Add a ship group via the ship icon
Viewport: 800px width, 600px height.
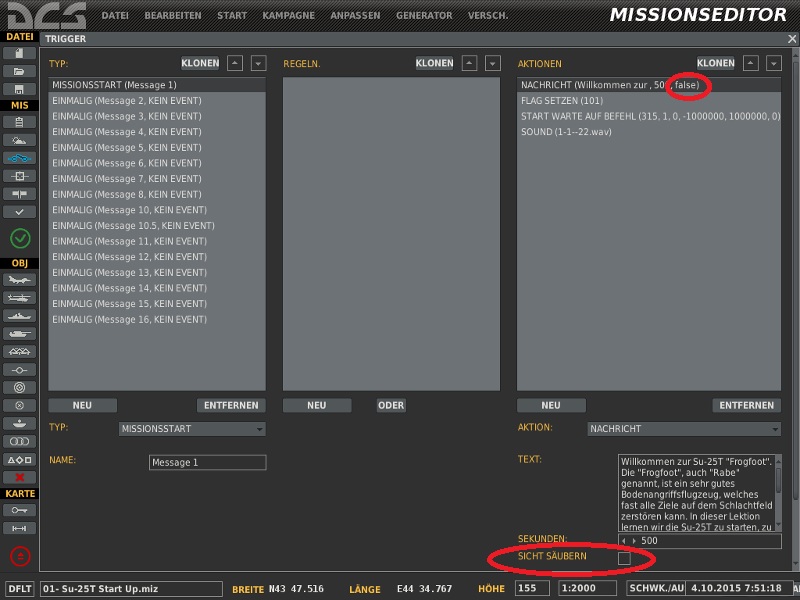click(19, 316)
